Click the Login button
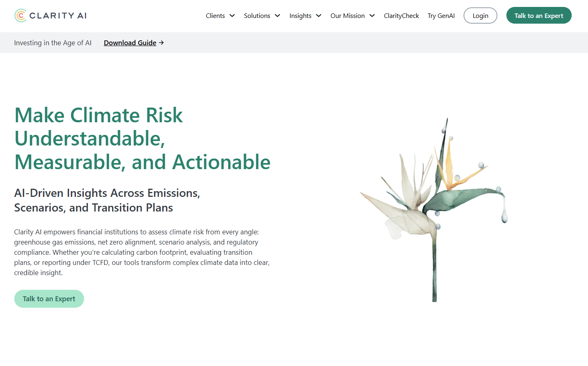Screen dimensions: 588x366 [x=480, y=15]
